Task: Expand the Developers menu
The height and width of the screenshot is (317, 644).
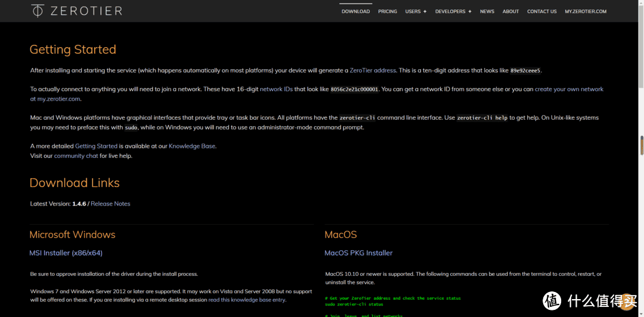Action: tap(453, 11)
